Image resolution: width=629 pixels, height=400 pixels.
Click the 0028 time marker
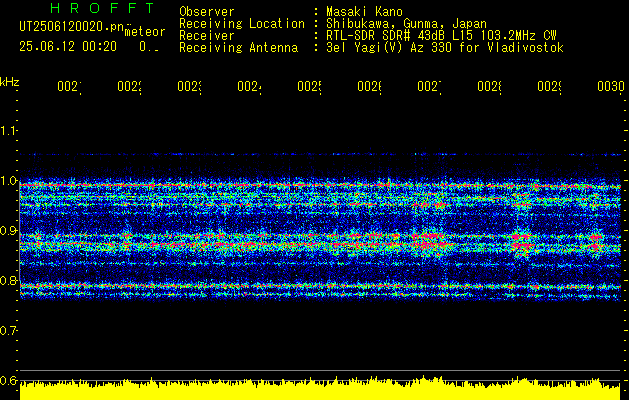click(489, 86)
